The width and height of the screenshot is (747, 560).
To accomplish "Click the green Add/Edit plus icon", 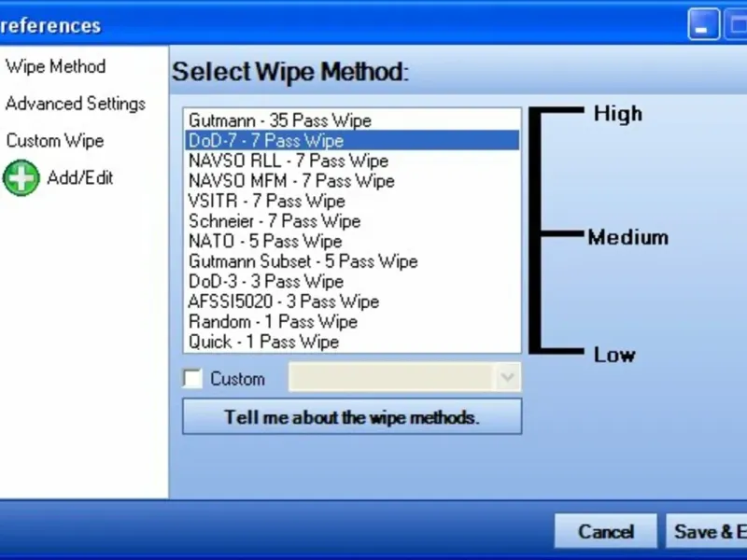I will coord(21,178).
